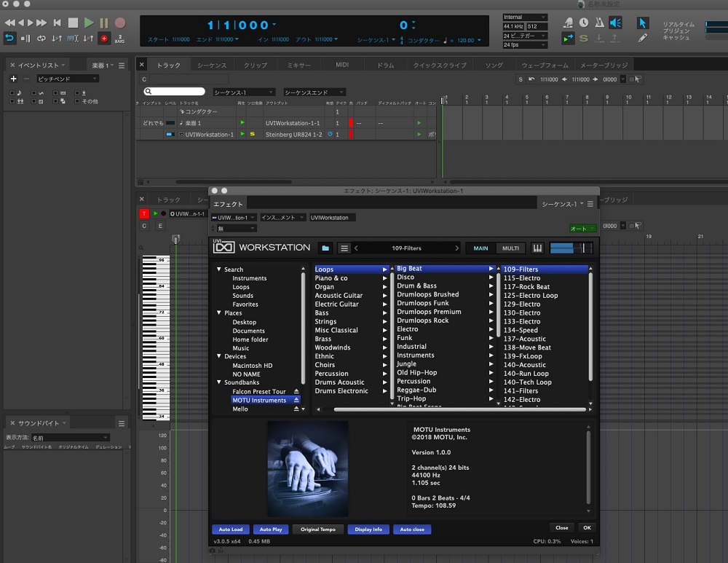Toggle Original Tempo in UVI browser
Screen dimensions: 728x563
(317, 529)
